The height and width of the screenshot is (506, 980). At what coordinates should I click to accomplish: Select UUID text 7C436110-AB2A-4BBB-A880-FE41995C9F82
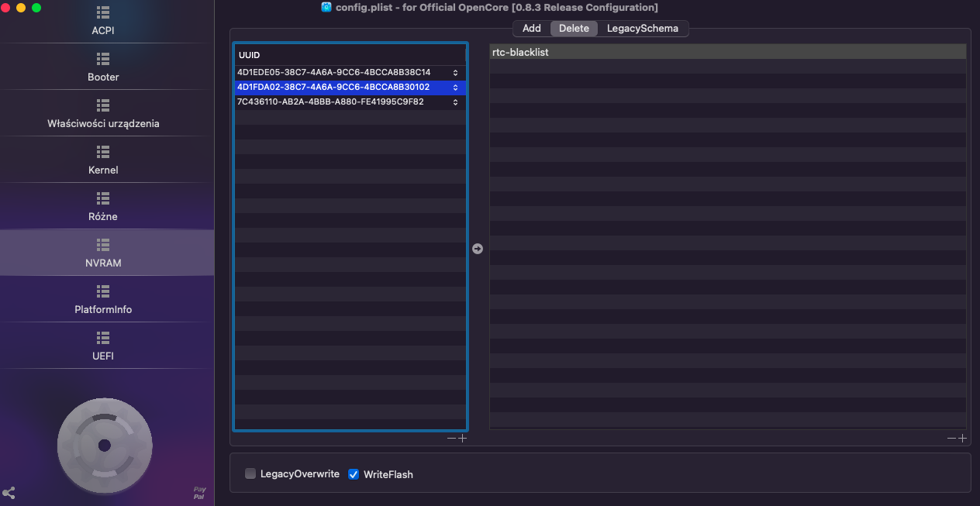point(330,102)
